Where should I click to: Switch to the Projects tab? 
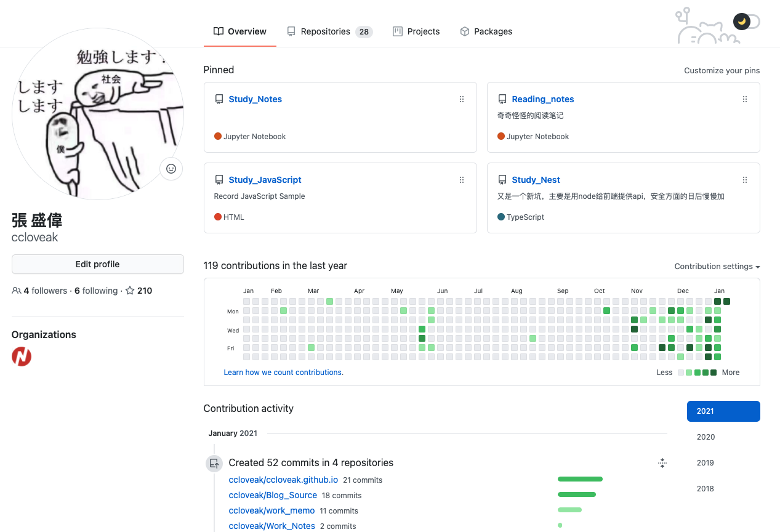click(416, 31)
